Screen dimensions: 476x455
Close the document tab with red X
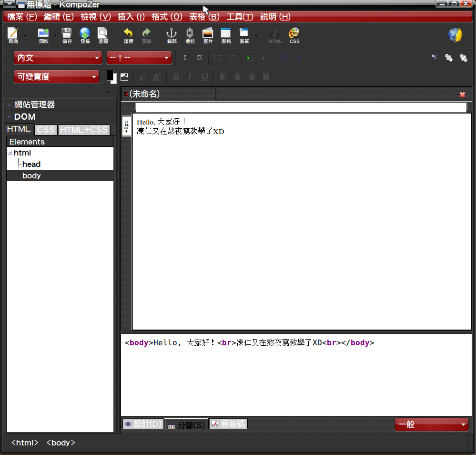coord(462,95)
